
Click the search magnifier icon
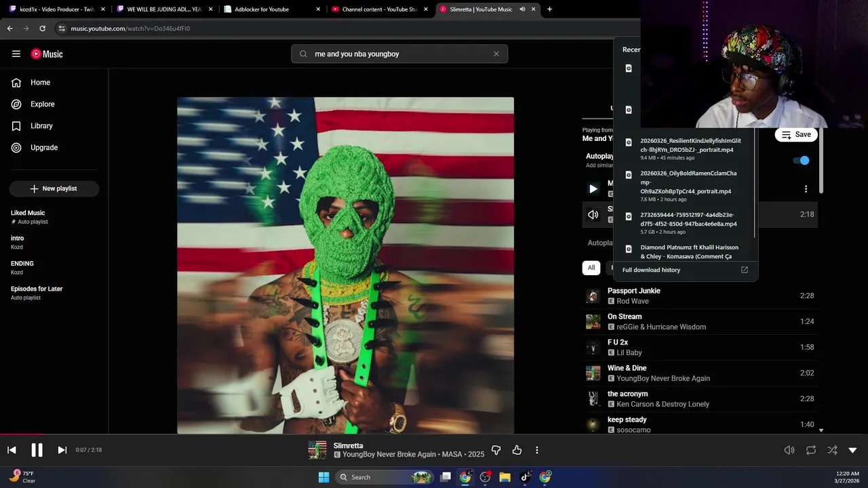[303, 54]
